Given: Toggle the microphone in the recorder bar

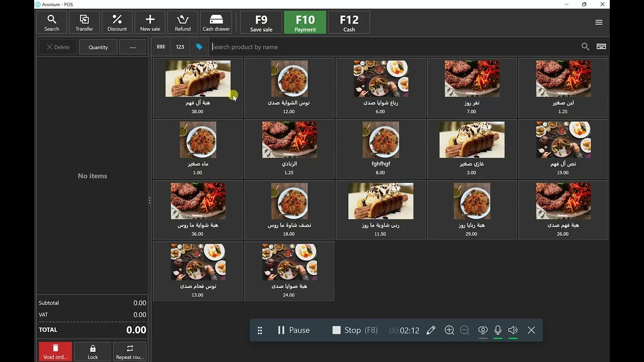Looking at the screenshot, I should click(498, 330).
